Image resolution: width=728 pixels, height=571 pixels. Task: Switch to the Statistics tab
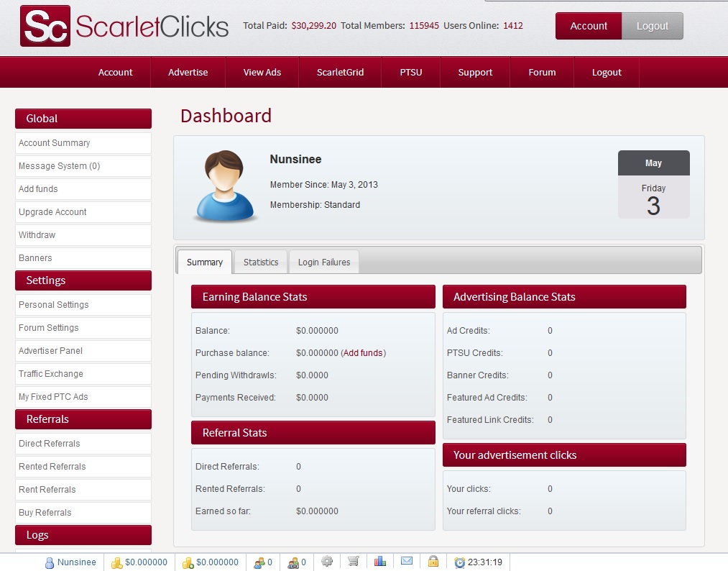(x=261, y=262)
